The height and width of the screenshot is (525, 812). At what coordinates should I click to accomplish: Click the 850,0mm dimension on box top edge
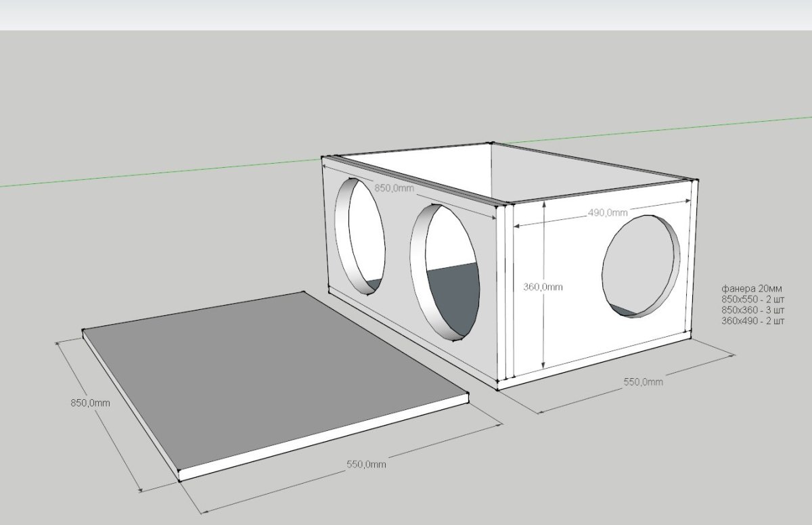[394, 188]
